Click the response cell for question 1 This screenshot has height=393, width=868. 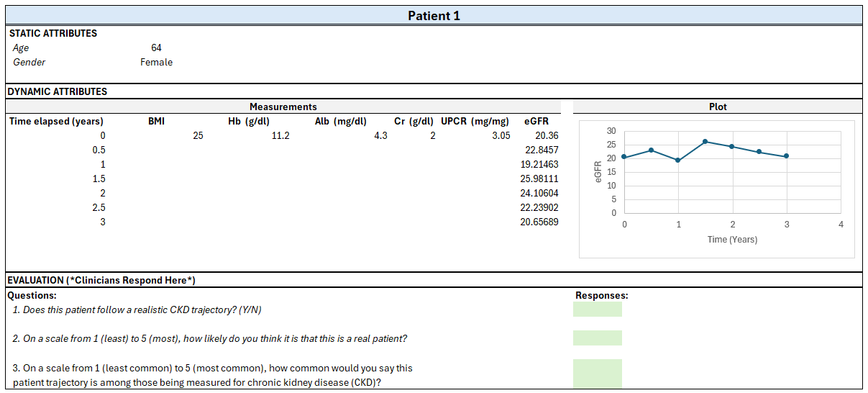[x=597, y=310]
